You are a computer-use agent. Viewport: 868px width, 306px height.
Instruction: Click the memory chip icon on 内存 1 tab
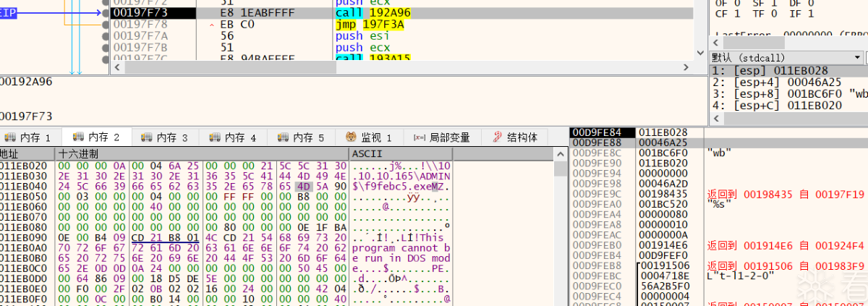(x=9, y=137)
